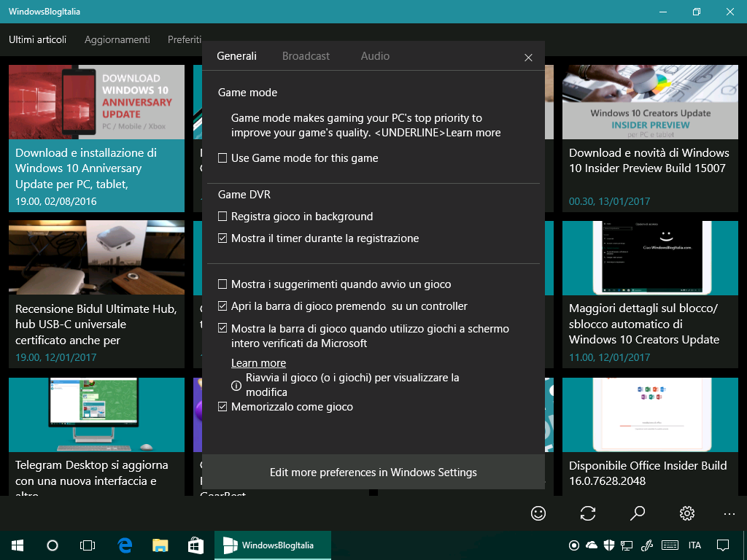Click date 19.00, 02/08/2016
The height and width of the screenshot is (560, 747).
tap(55, 201)
